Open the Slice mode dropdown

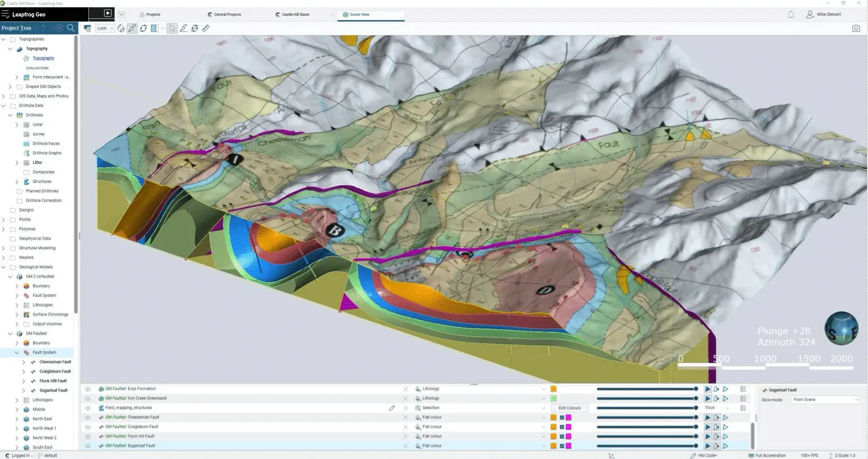pos(825,400)
